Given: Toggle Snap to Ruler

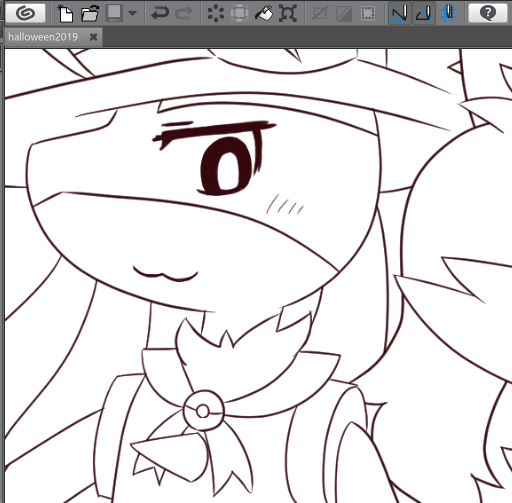Looking at the screenshot, I should coord(400,13).
